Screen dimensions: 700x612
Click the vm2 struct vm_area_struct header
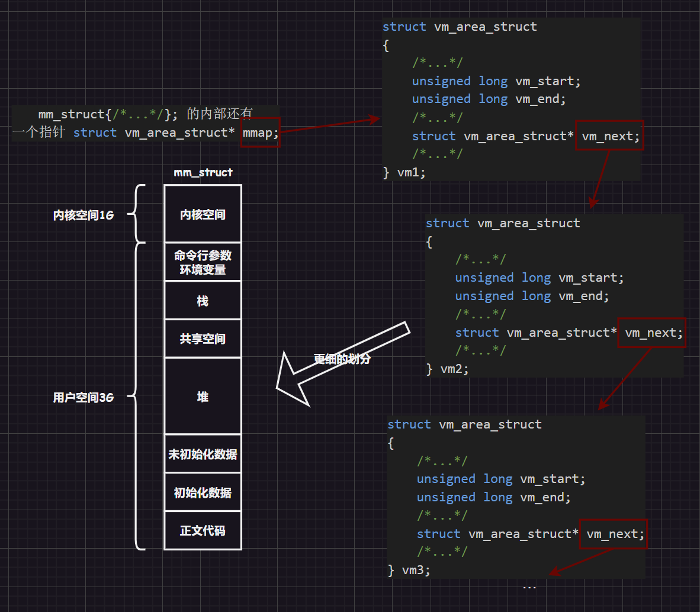pos(503,224)
